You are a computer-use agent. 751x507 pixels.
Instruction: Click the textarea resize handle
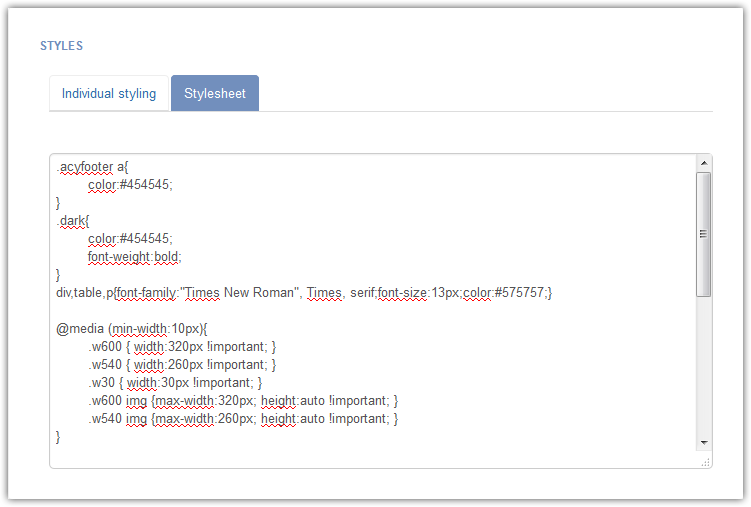pyautogui.click(x=705, y=462)
